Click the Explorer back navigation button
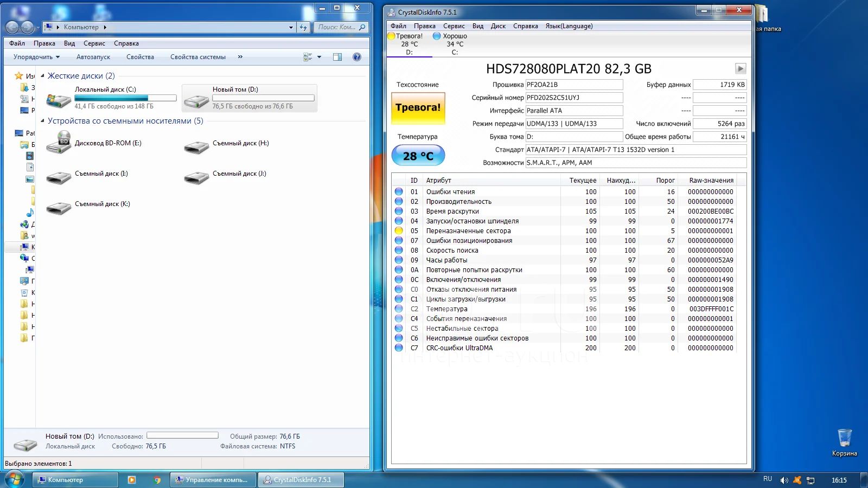This screenshot has width=868, height=488. pos(12,27)
